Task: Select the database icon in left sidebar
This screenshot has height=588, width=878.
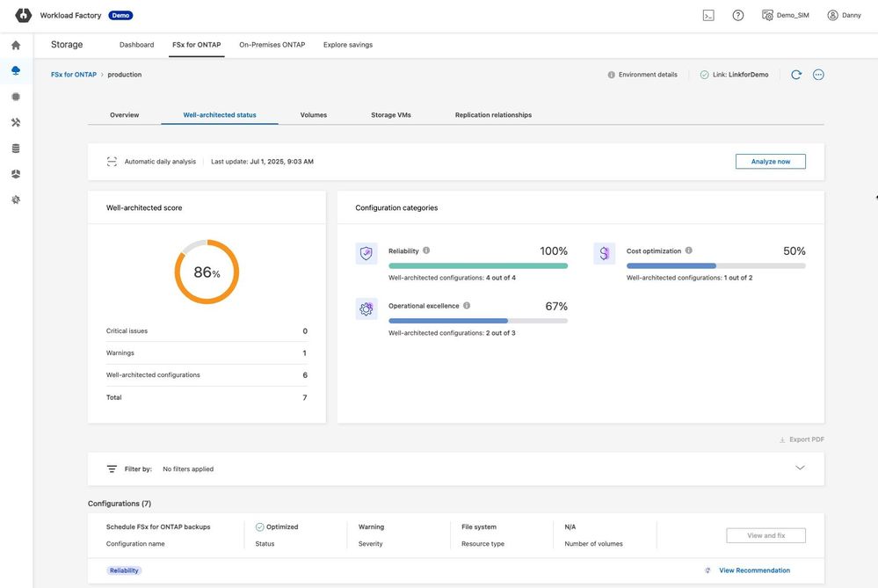Action: (16, 149)
